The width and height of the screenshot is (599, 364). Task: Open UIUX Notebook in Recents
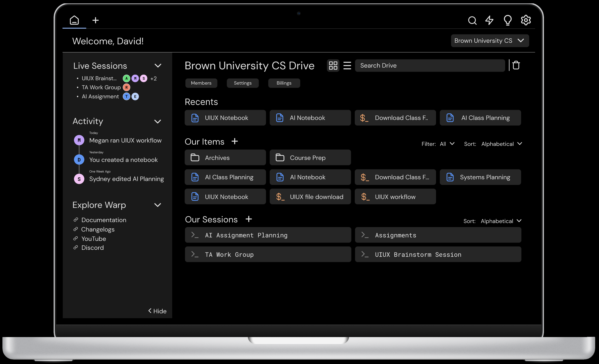coord(225,118)
